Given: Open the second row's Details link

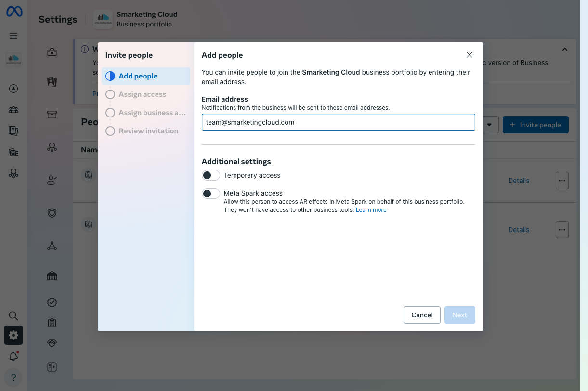Looking at the screenshot, I should click(x=519, y=230).
